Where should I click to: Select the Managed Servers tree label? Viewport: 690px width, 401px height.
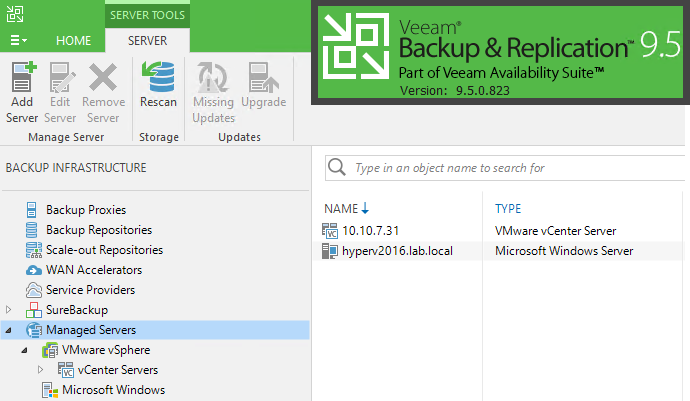coord(91,330)
